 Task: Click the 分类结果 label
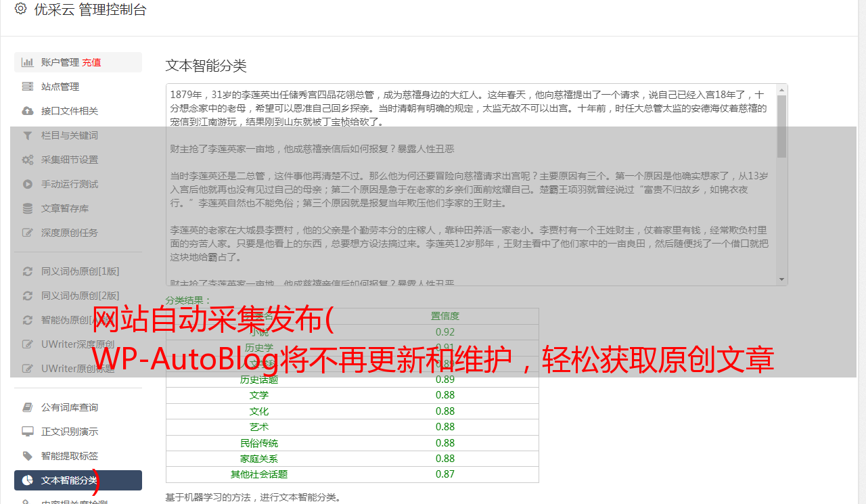coord(189,300)
